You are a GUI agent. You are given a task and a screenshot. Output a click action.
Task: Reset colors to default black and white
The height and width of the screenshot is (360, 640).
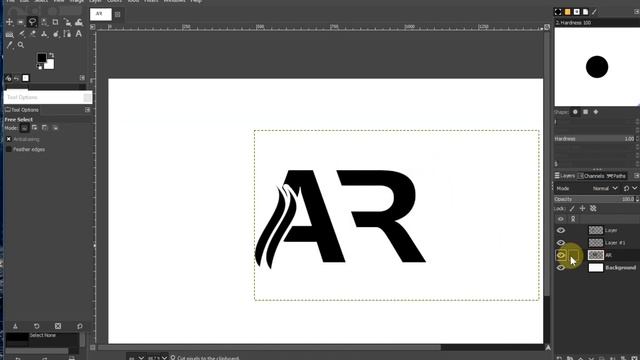[39, 67]
